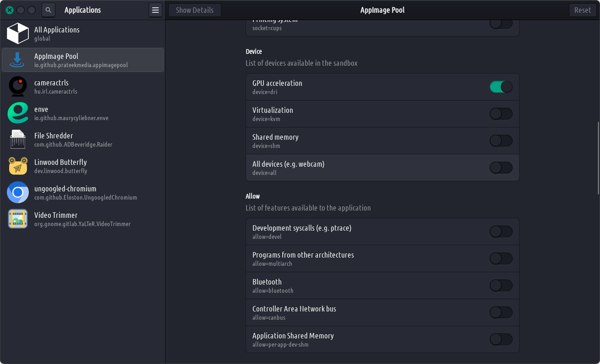Select the Video Trimmer icon

pos(18,219)
